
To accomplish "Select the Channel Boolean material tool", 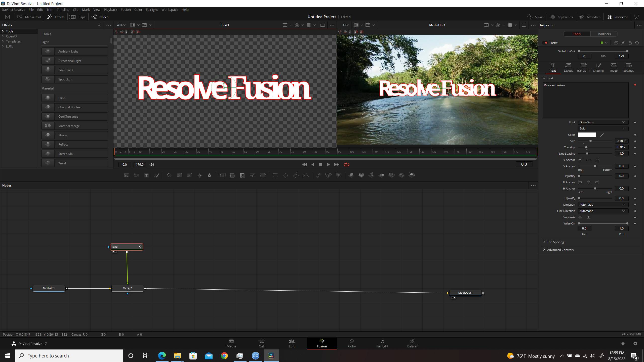I will 75,107.
